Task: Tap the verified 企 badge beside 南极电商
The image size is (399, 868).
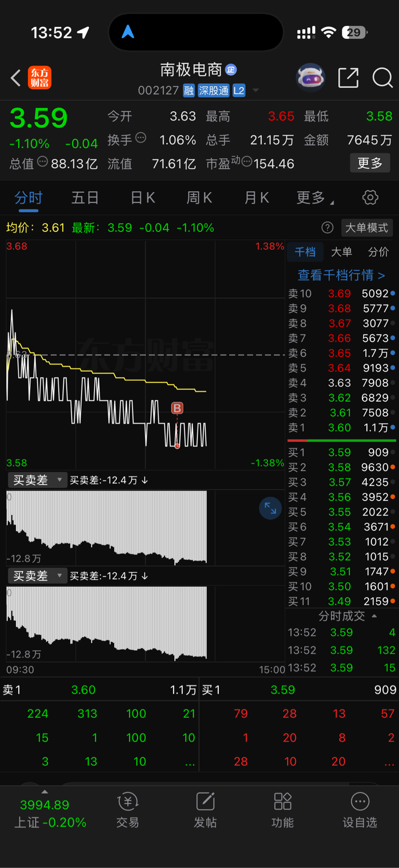Action: [x=231, y=70]
